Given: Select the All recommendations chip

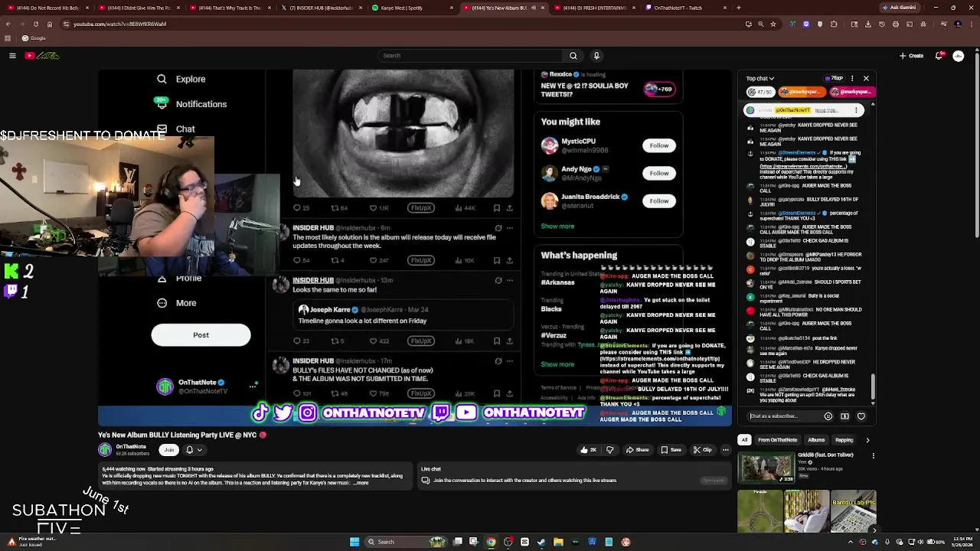Looking at the screenshot, I should [x=744, y=440].
